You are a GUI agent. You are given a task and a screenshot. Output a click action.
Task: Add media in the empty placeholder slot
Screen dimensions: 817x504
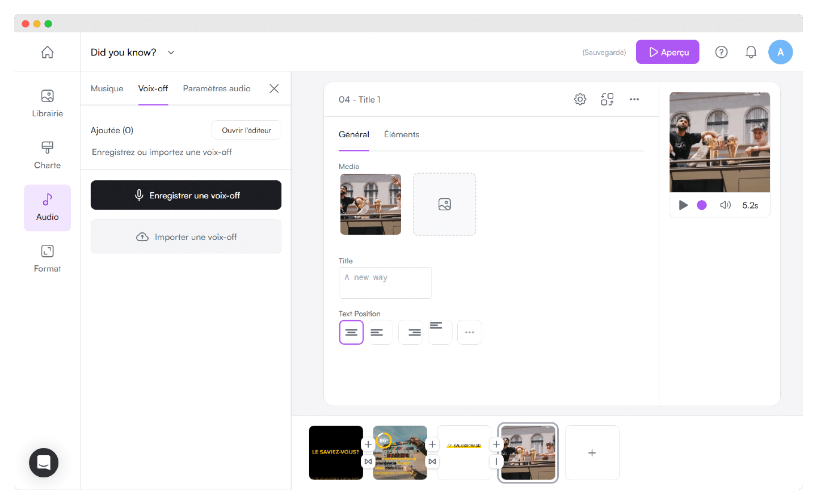click(x=445, y=204)
